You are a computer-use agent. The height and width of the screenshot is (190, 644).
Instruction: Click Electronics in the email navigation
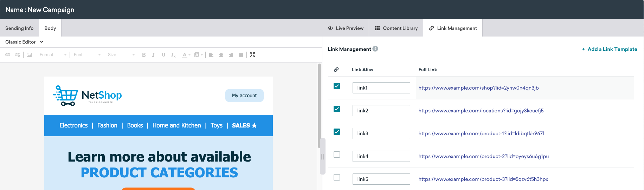click(73, 125)
